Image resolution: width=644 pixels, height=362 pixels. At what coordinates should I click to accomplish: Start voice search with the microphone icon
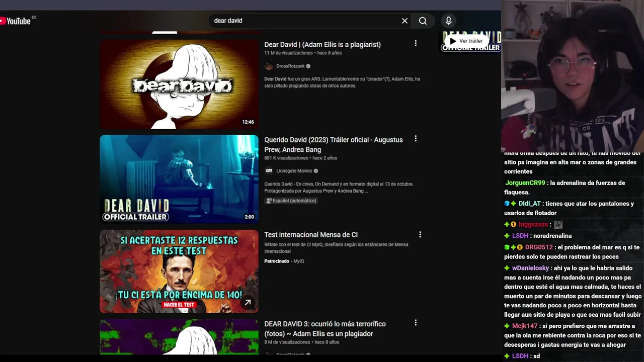point(448,21)
